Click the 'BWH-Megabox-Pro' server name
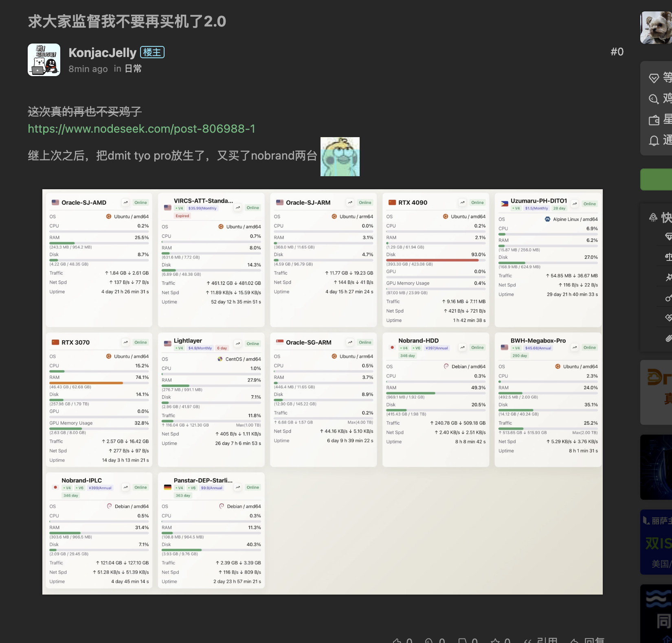This screenshot has width=672, height=643. tap(538, 341)
